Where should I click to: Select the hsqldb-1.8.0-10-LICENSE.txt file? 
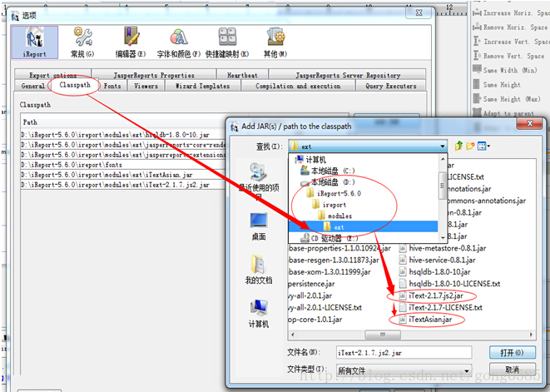point(450,284)
